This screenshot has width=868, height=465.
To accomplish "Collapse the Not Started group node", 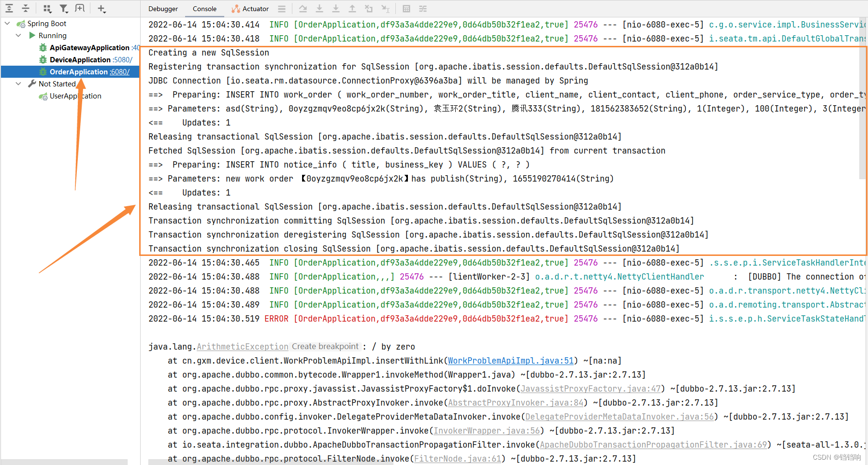I will pos(18,84).
